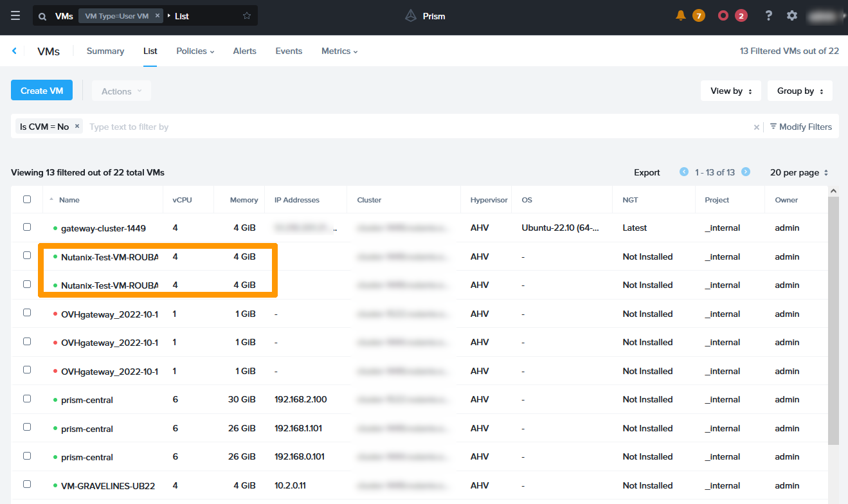Change the 20 per page setting
The height and width of the screenshot is (504, 848).
point(798,172)
